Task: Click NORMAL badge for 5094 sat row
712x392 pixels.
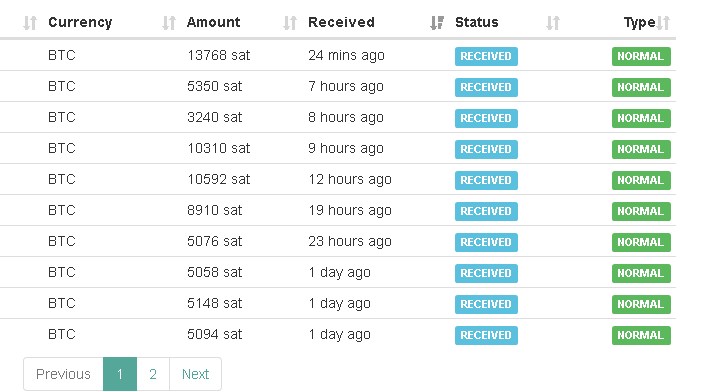Action: pyautogui.click(x=641, y=335)
